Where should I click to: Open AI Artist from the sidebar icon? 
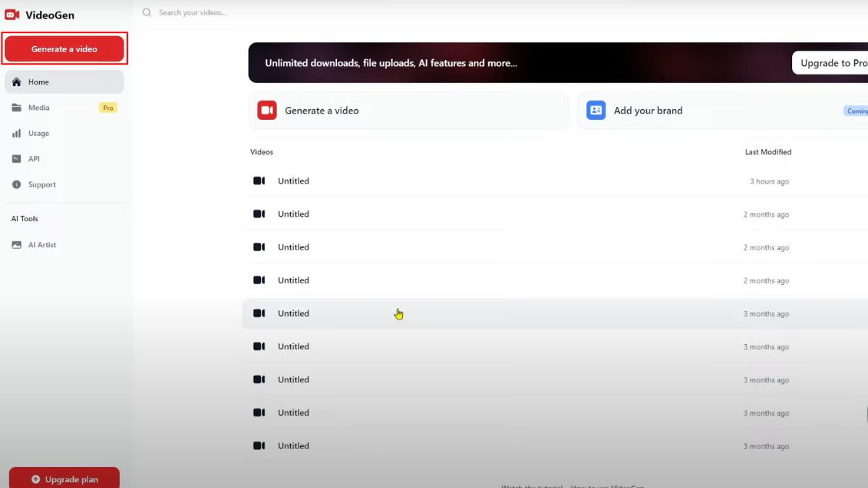tap(17, 244)
